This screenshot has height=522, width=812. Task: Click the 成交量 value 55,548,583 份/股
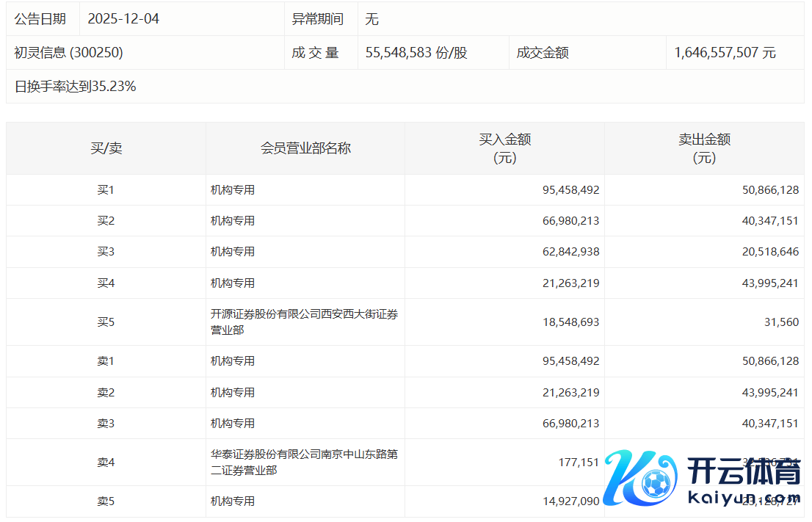click(416, 53)
